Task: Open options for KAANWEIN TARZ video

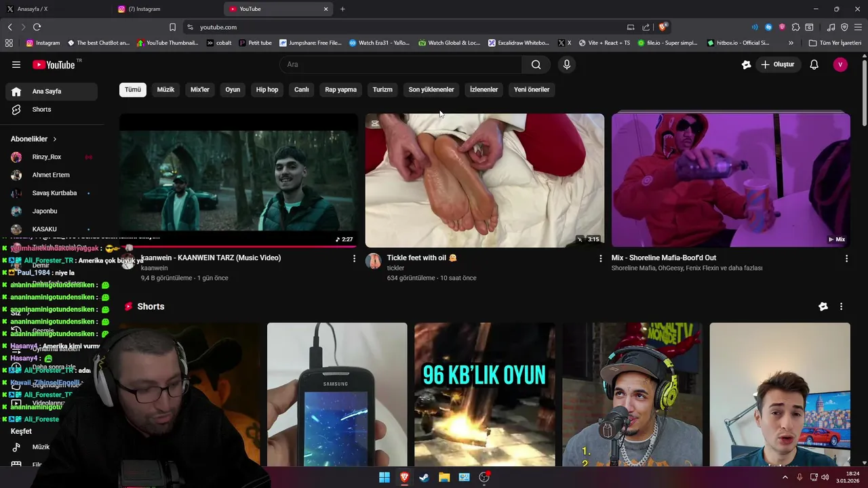Action: (x=354, y=258)
